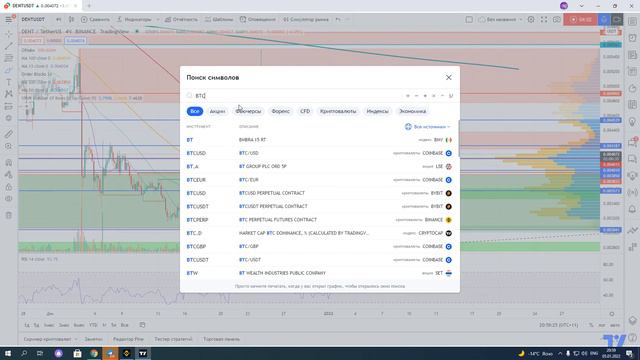Choose BTCUSD Perpetual Contract Bybit result
The image size is (640, 360).
click(320, 193)
